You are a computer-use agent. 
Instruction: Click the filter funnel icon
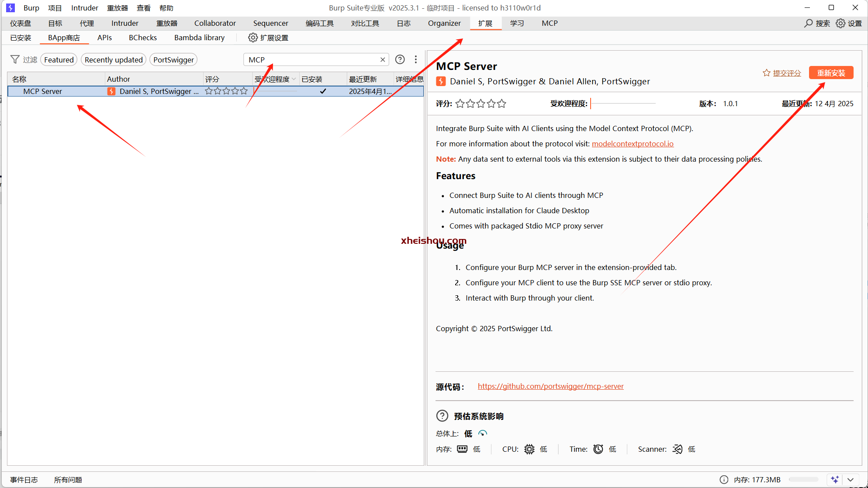point(15,59)
